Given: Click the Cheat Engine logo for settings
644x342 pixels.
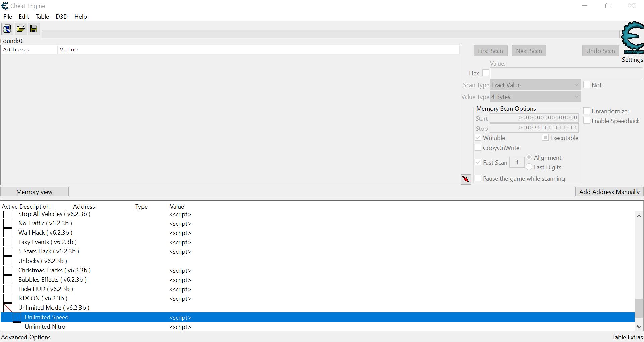Looking at the screenshot, I should click(632, 39).
